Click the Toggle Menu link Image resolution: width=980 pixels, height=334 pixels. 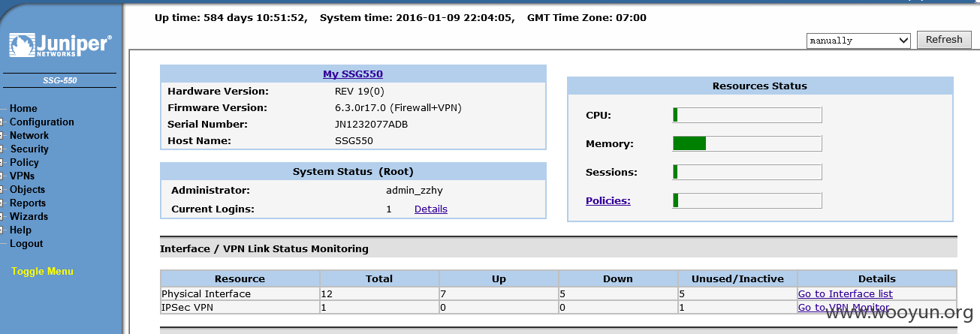point(42,271)
